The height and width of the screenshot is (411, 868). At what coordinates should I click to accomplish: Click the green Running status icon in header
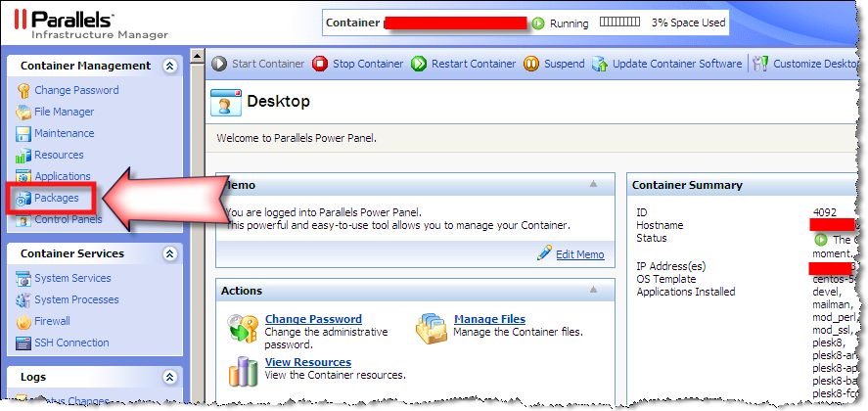coord(538,23)
